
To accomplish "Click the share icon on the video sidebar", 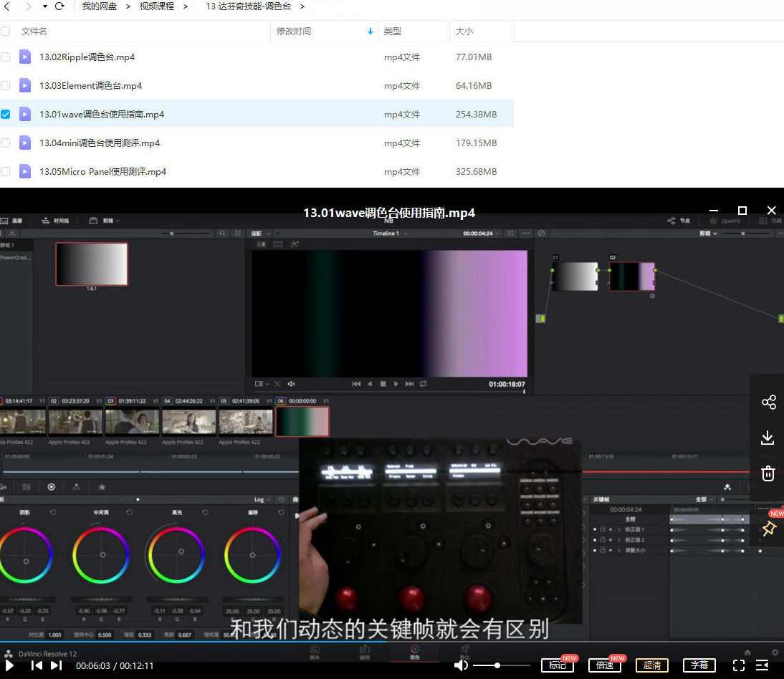I will click(768, 402).
